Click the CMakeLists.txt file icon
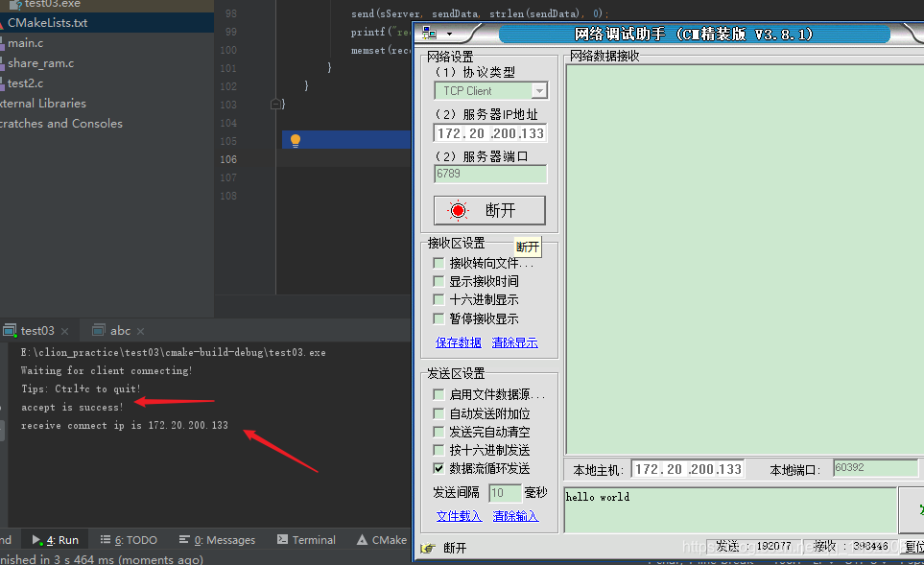Viewport: 924px width, 565px height. [x=2, y=23]
